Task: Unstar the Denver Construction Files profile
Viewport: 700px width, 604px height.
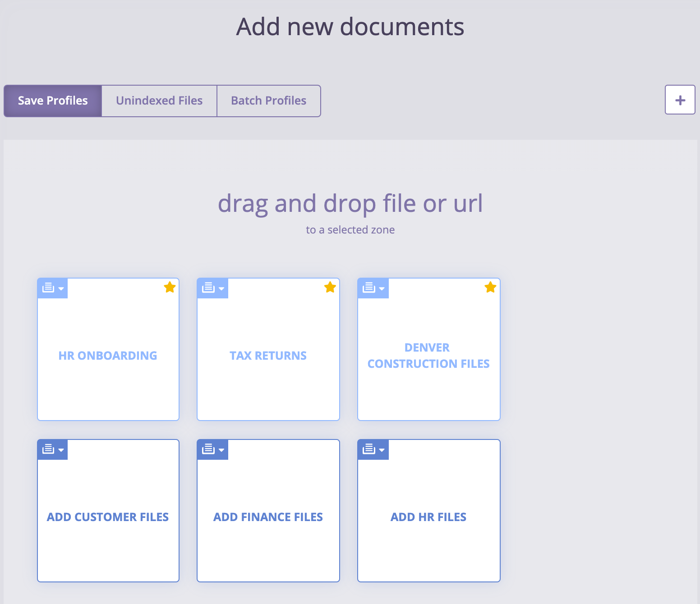Action: [x=490, y=287]
